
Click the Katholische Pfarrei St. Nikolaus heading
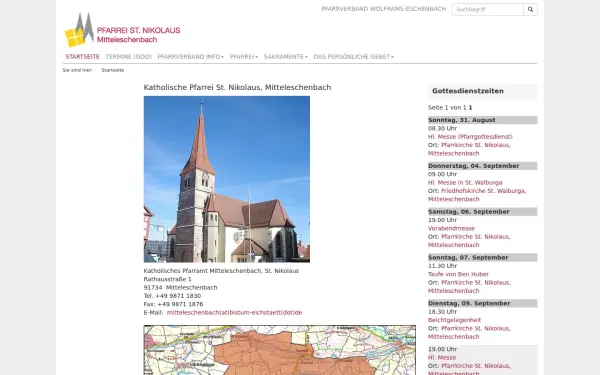point(237,88)
